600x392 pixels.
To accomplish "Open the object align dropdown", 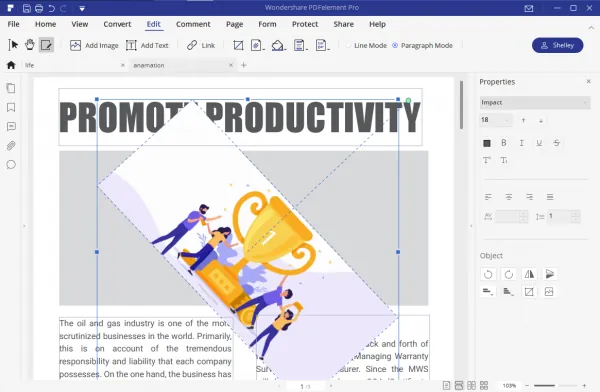I will pos(488,292).
